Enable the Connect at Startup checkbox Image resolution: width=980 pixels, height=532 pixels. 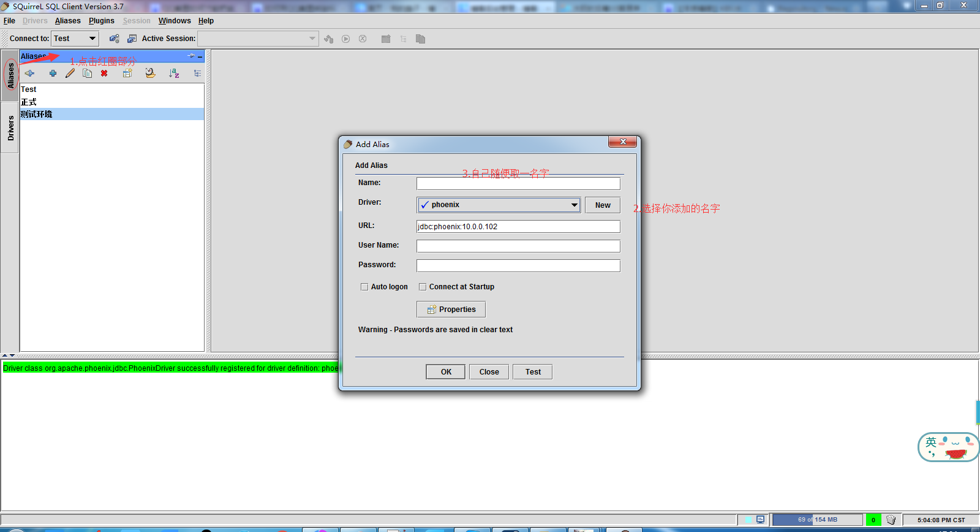tap(423, 287)
